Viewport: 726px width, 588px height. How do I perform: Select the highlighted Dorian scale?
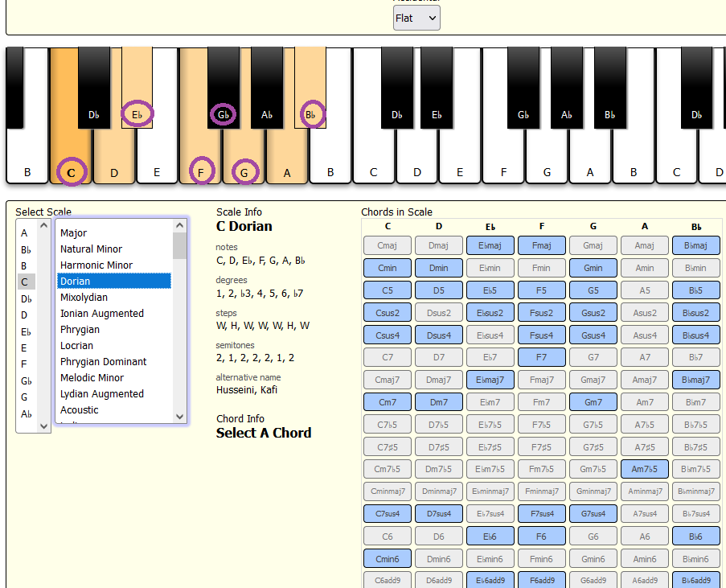(x=114, y=282)
